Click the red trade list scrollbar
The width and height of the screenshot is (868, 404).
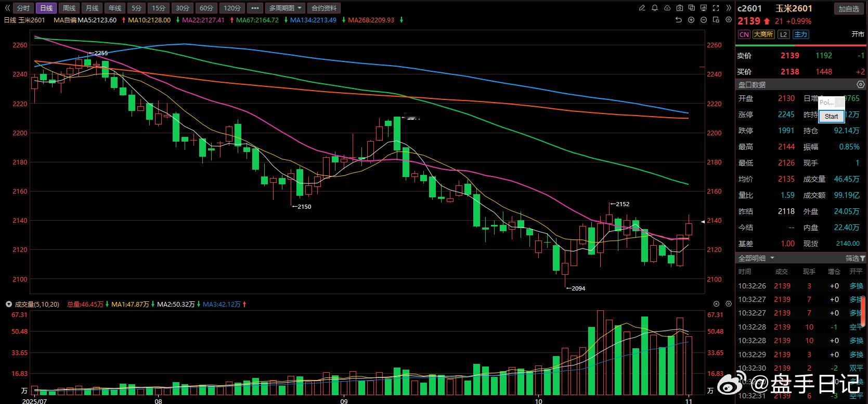(x=863, y=311)
